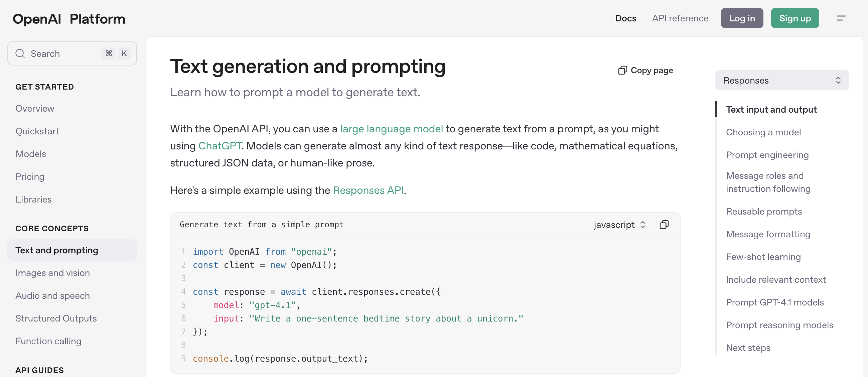Open the Pricing sidebar link
The image size is (868, 377).
point(30,177)
